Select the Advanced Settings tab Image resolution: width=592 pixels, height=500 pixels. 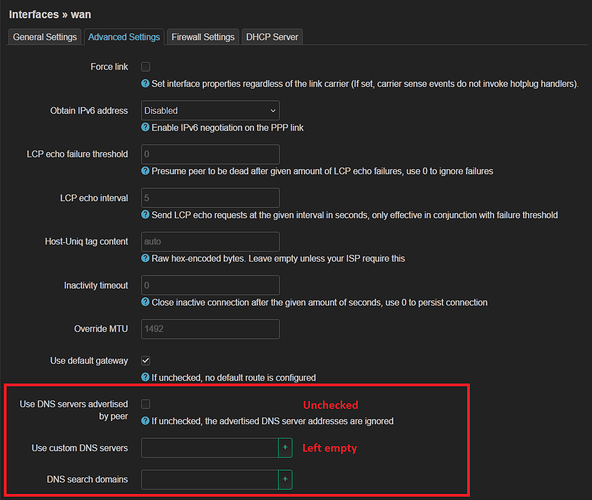pyautogui.click(x=124, y=37)
